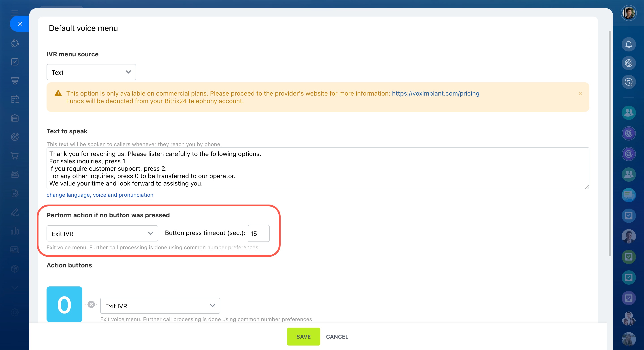Remove action button 0 with x icon
Viewport: 644px width, 350px height.
91,304
